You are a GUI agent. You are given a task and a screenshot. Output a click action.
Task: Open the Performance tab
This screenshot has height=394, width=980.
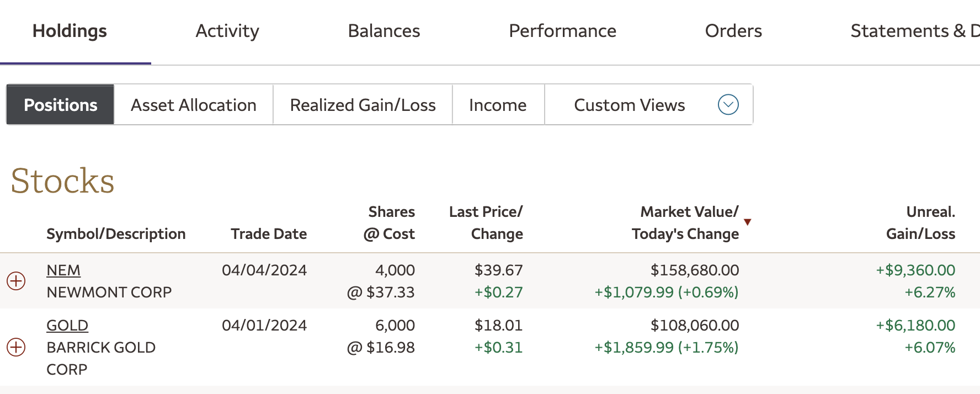tap(562, 31)
